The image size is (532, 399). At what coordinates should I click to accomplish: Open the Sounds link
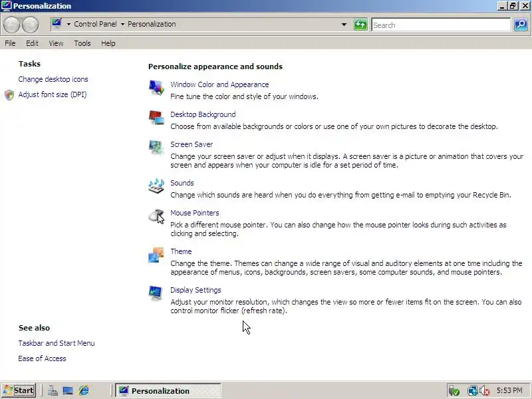182,183
